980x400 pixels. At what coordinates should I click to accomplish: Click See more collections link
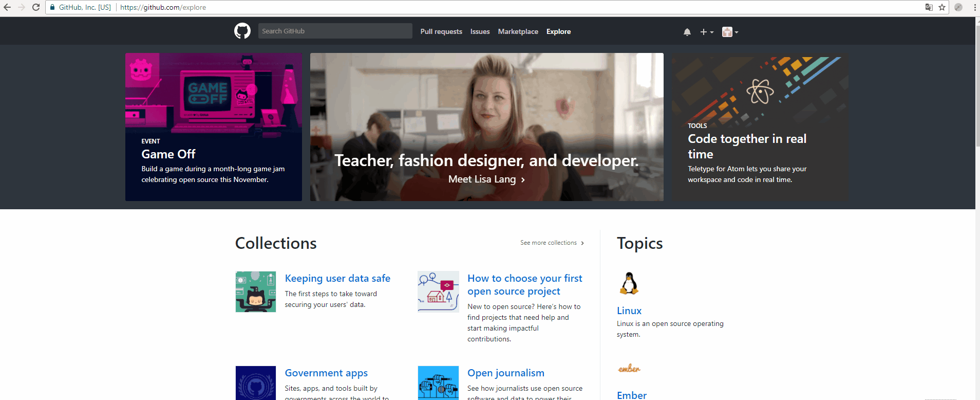pyautogui.click(x=552, y=243)
